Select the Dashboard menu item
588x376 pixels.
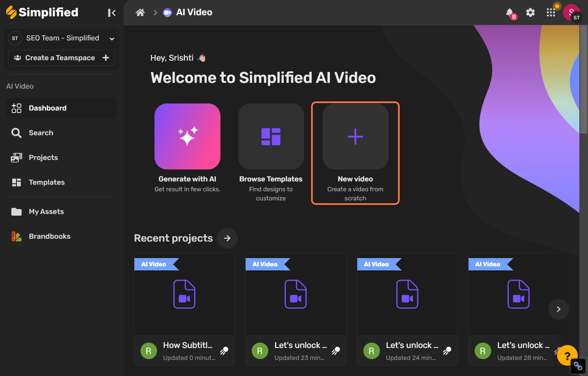click(47, 108)
